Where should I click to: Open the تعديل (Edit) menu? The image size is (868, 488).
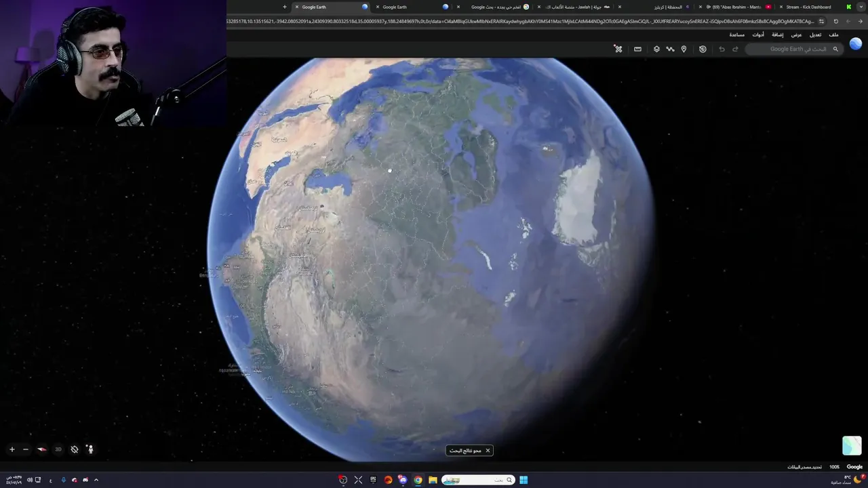point(815,35)
